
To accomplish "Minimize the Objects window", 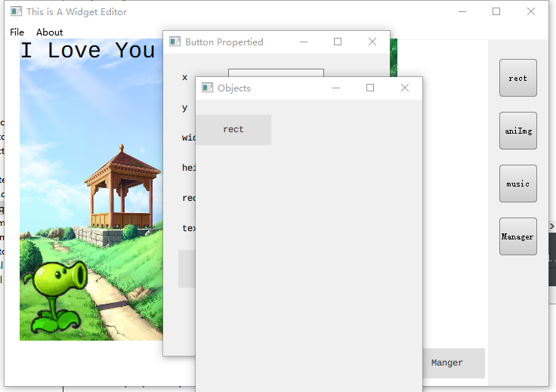I will coord(336,88).
